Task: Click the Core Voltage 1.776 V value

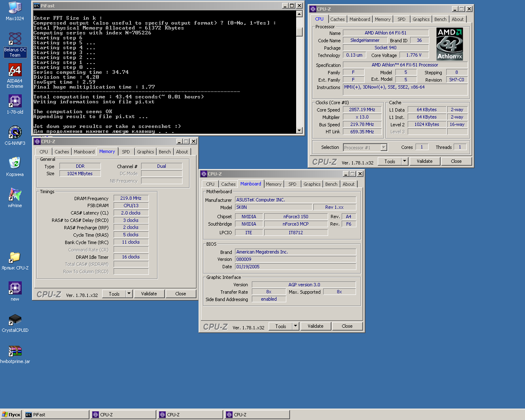Action: point(414,55)
